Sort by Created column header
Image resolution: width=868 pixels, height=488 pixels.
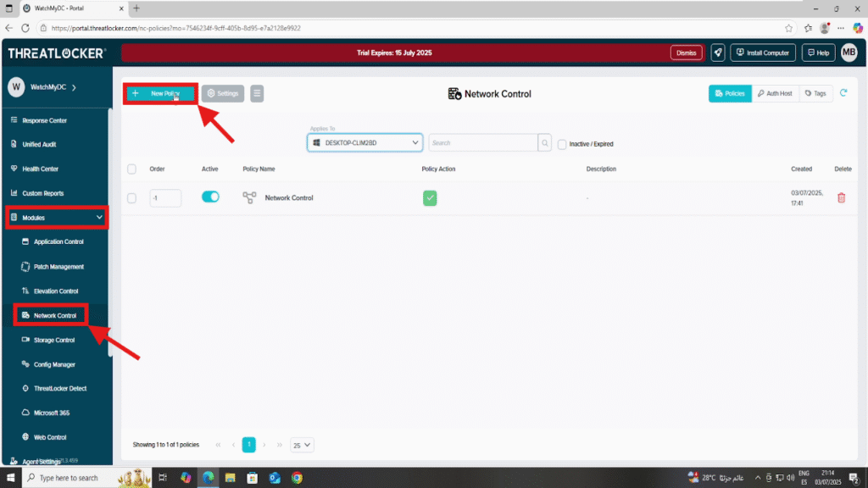pyautogui.click(x=801, y=169)
